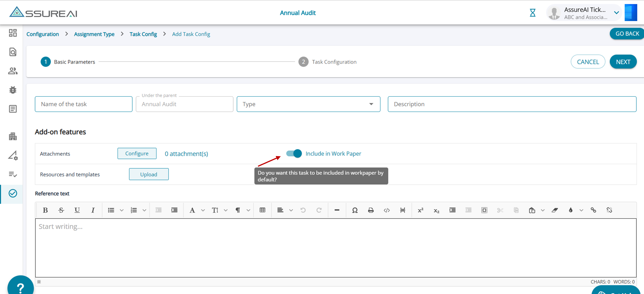Image resolution: width=644 pixels, height=294 pixels.
Task: Apply italic formatting in the editor
Action: click(93, 210)
